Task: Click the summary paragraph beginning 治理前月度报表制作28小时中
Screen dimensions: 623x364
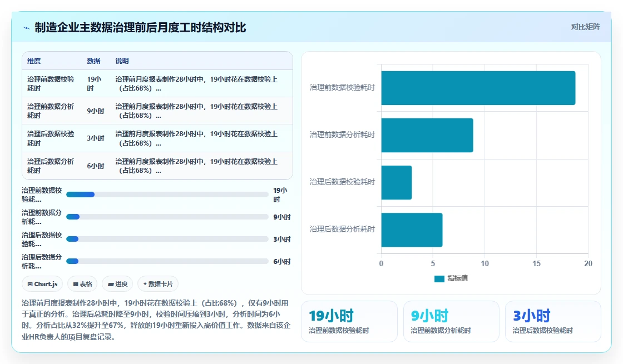Action: [156, 320]
